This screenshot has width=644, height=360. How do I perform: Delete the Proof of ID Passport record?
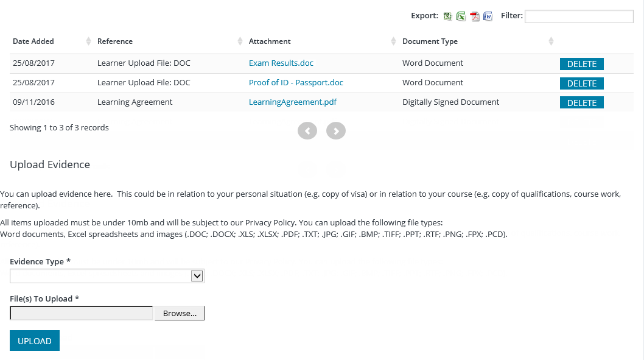pos(581,83)
